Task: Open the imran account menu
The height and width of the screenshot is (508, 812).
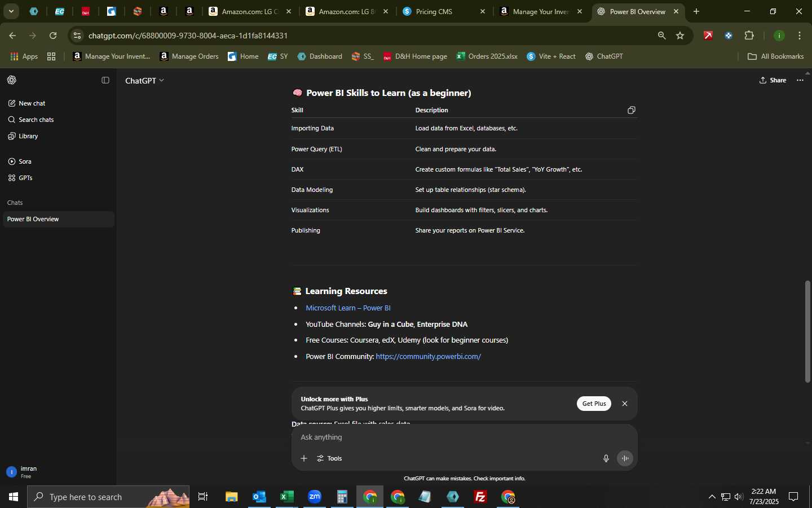Action: tap(59, 472)
